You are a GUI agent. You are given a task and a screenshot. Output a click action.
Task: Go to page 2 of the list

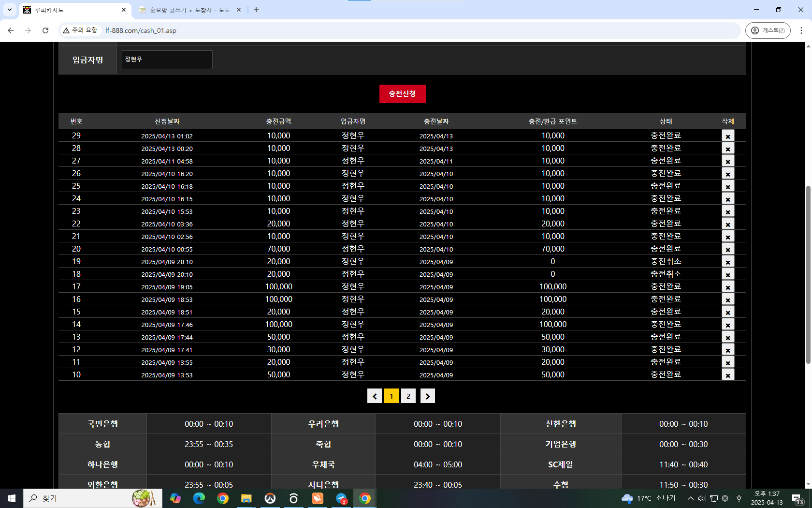[x=408, y=396]
